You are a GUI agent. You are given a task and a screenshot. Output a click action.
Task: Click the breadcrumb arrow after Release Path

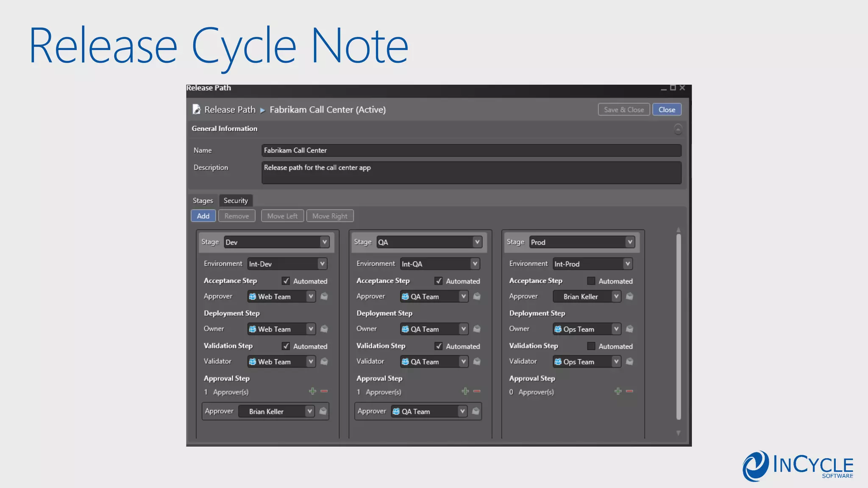pos(262,110)
